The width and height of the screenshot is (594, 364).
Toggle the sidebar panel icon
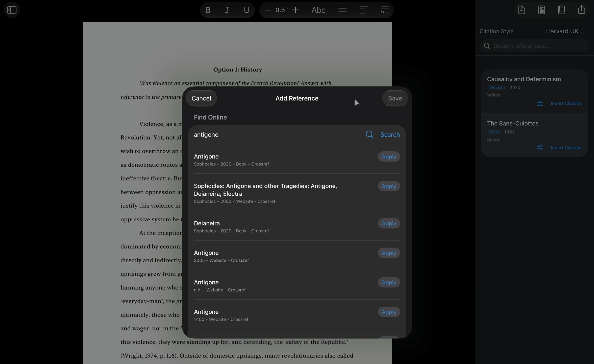[x=12, y=10]
